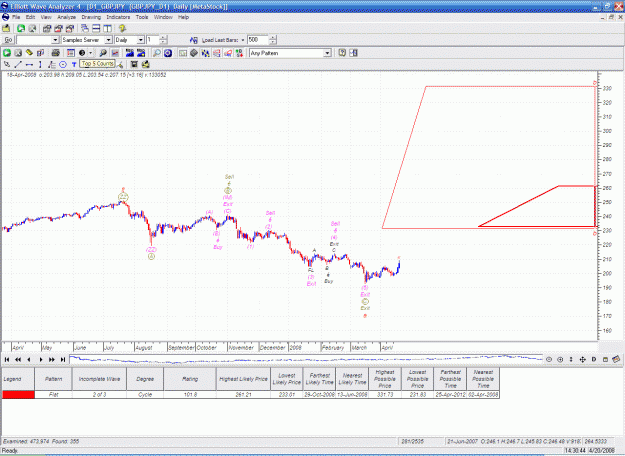Open the Help menu
The height and width of the screenshot is (456, 625).
coord(183,17)
